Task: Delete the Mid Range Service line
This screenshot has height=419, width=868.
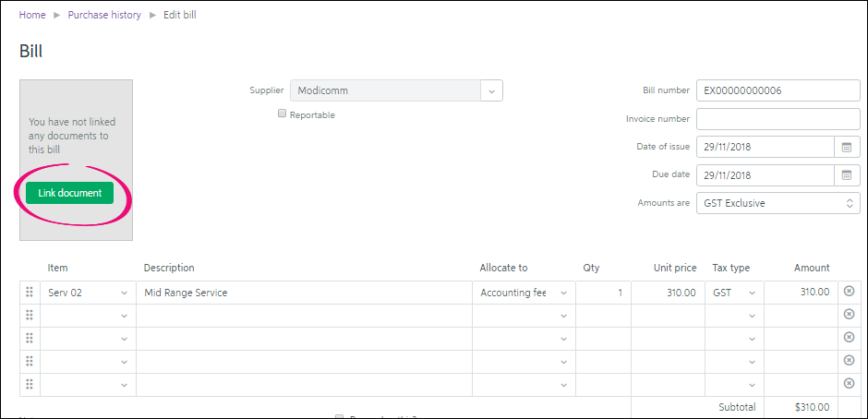Action: click(850, 292)
